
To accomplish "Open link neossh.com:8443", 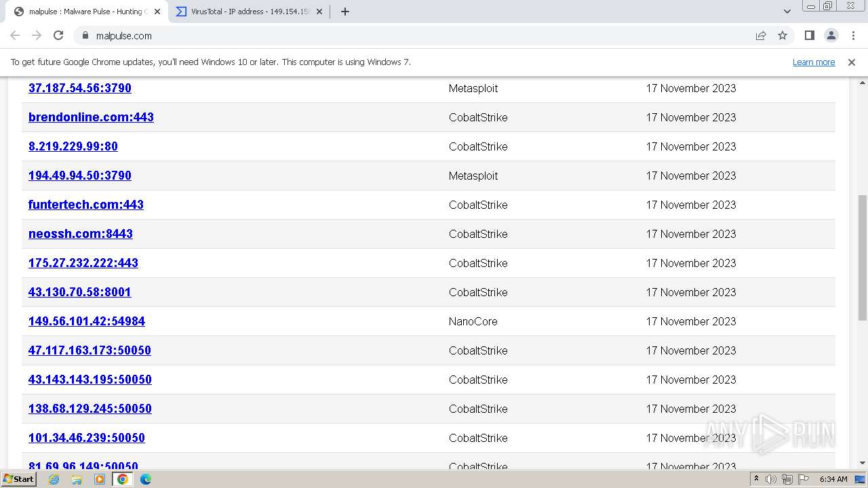I will pyautogui.click(x=81, y=234).
